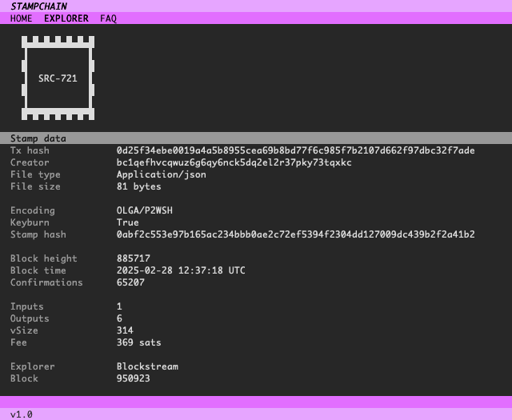Click the Confirmations field label

pyautogui.click(x=46, y=282)
